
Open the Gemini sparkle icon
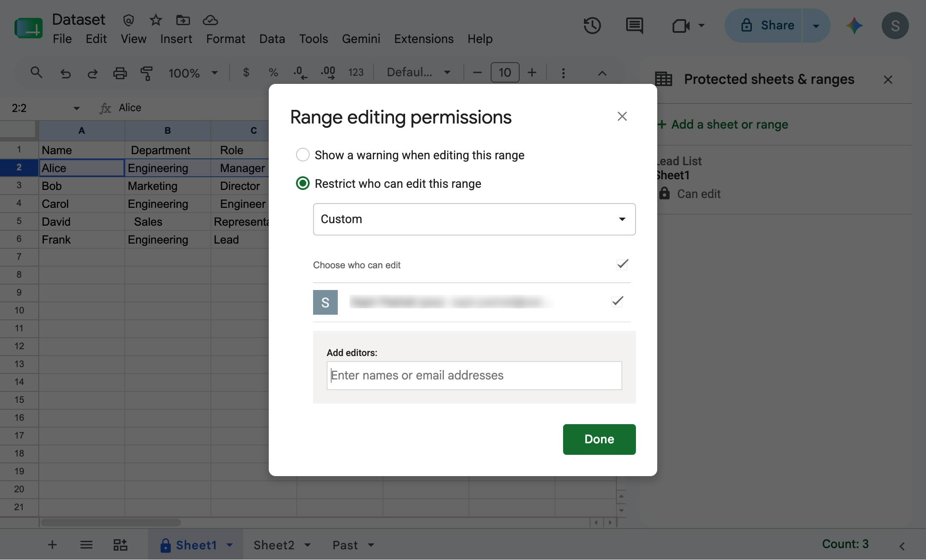pyautogui.click(x=854, y=26)
